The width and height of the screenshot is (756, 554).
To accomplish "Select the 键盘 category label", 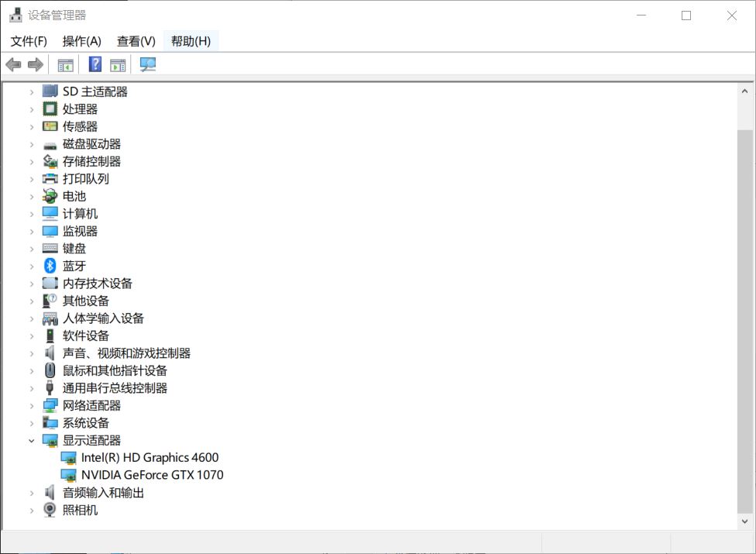I will pyautogui.click(x=74, y=248).
